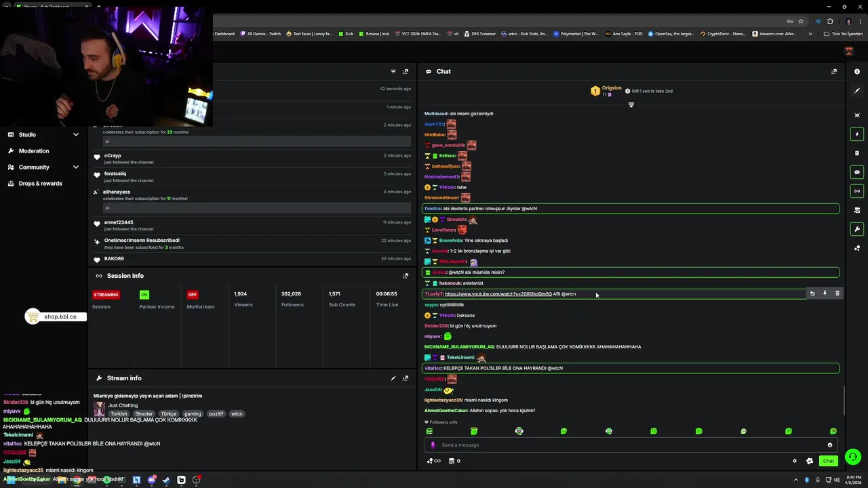868x488 pixels.
Task: Send message with green Chat button
Action: 828,461
